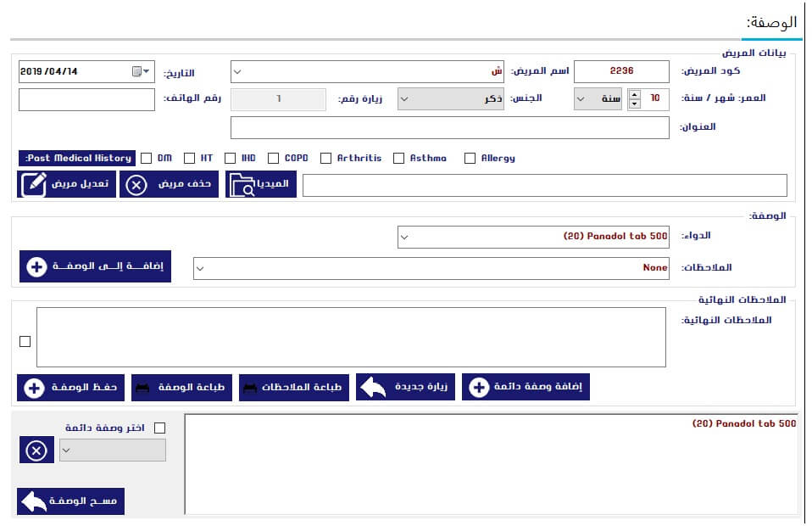Tick the IHD checkbox
Image resolution: width=812 pixels, height=526 pixels.
pos(231,158)
